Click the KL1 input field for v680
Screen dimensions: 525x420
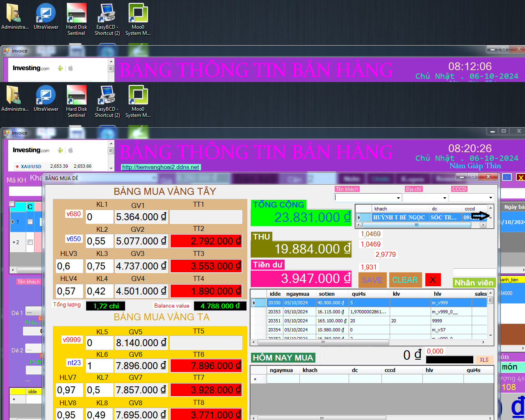pyautogui.click(x=99, y=217)
